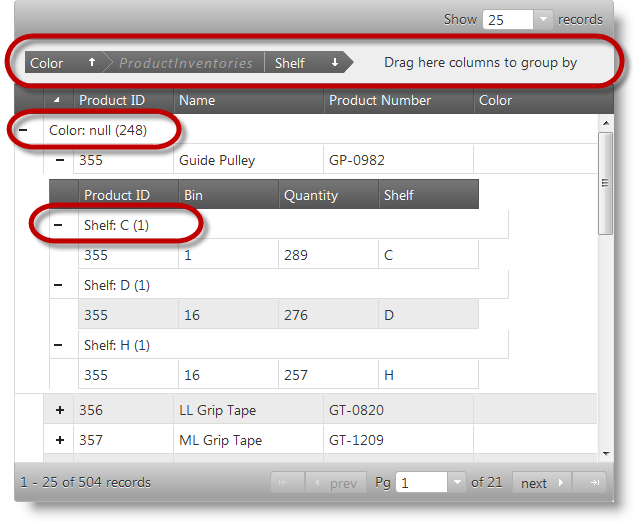634x522 pixels.
Task: Click the ascending sort arrow on Color group
Action: pos(92,62)
